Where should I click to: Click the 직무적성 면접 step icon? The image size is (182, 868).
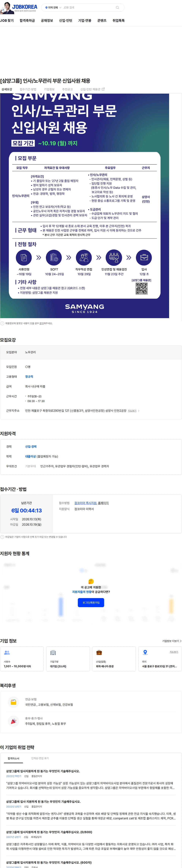coord(84,258)
